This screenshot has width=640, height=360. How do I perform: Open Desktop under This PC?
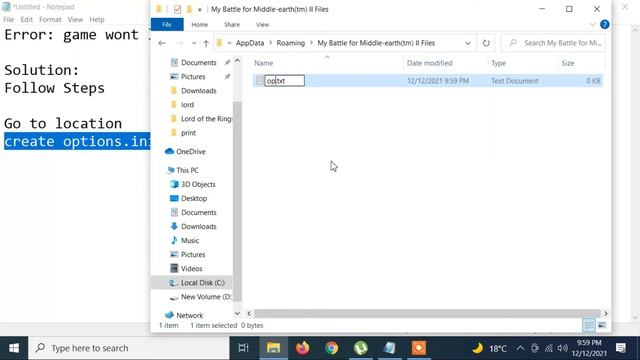click(x=194, y=198)
